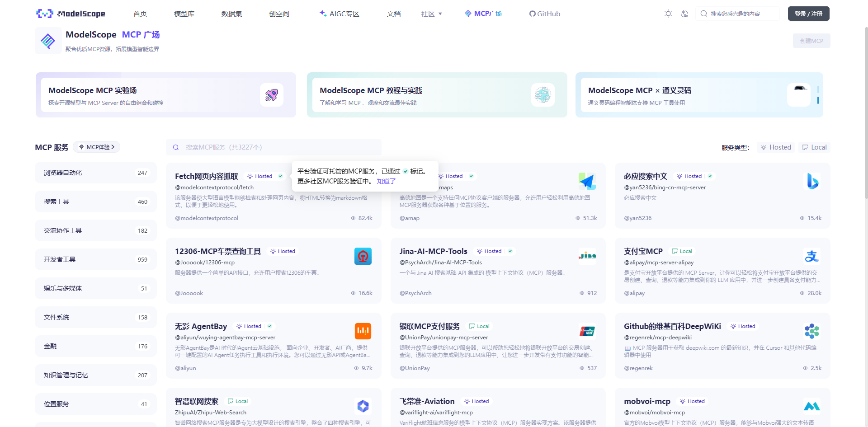Image resolution: width=868 pixels, height=427 pixels.
Task: Open the Fetch网页内容抓取 verified check badge
Action: tap(281, 176)
